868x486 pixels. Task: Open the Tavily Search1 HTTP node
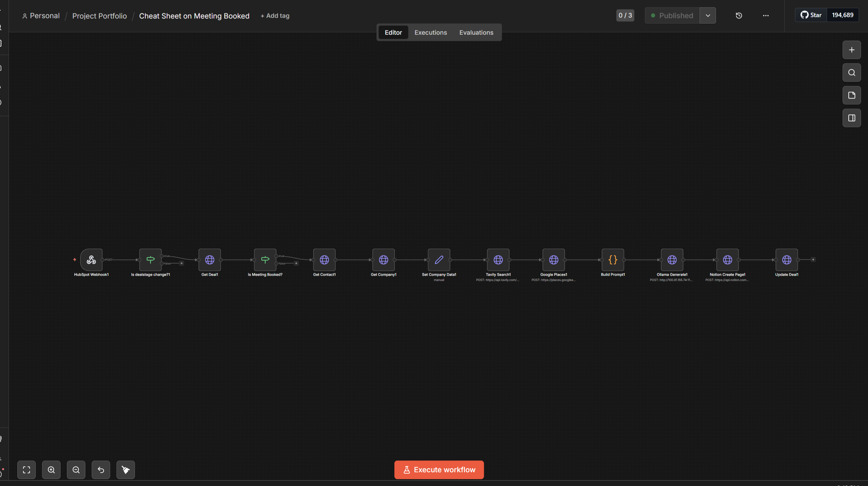[498, 260]
